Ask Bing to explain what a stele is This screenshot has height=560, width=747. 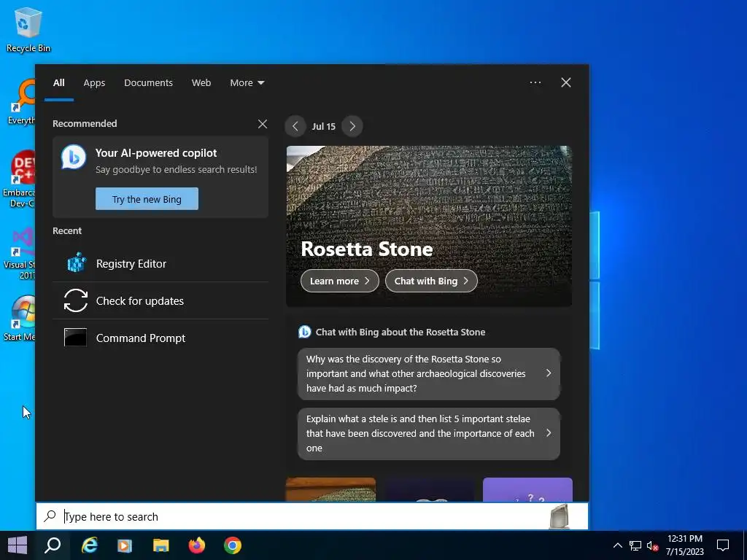tap(429, 434)
